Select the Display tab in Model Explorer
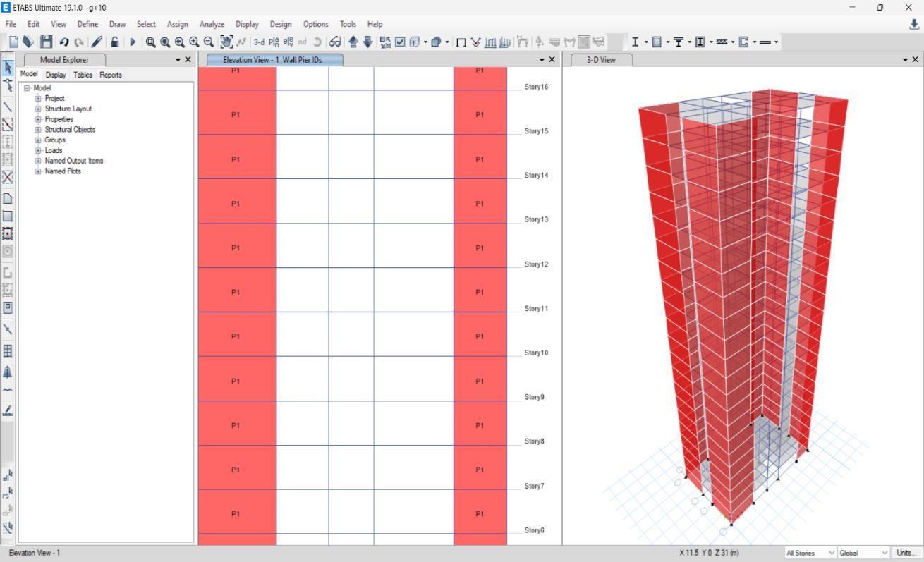 (56, 75)
